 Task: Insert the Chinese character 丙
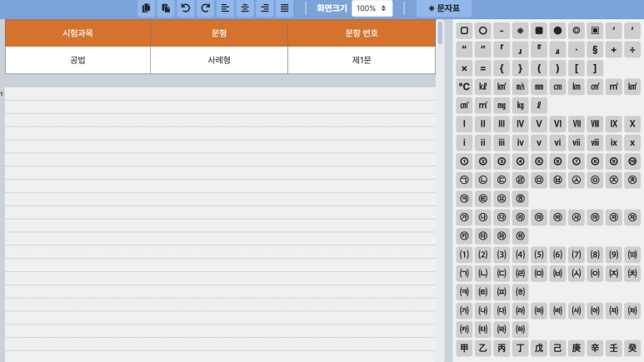click(502, 348)
